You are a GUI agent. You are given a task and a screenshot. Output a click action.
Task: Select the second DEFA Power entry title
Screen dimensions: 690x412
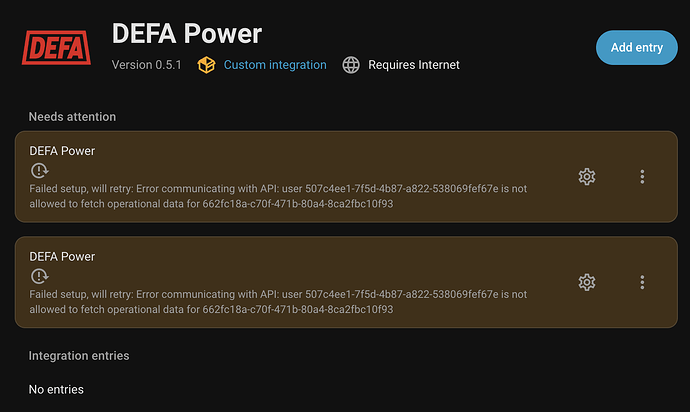[62, 256]
